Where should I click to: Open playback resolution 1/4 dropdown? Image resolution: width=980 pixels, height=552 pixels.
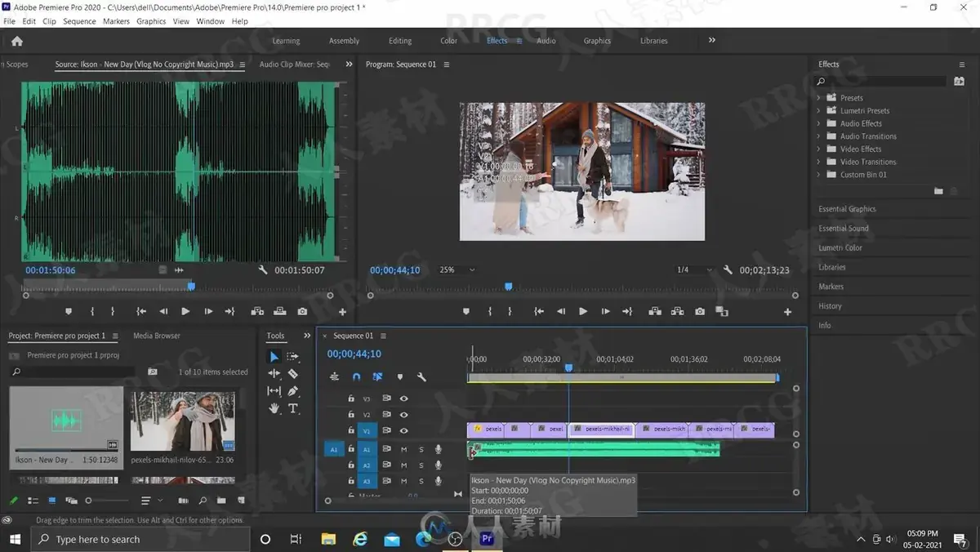coord(693,270)
